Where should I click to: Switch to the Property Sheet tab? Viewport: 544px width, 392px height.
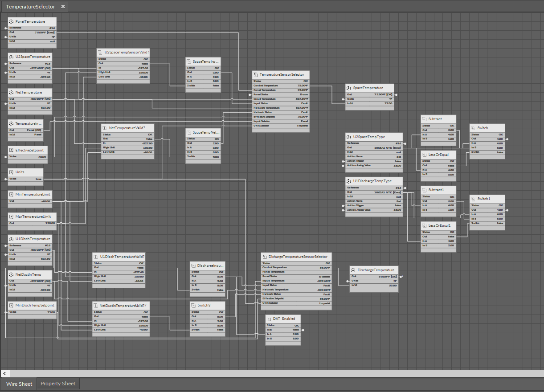point(58,384)
